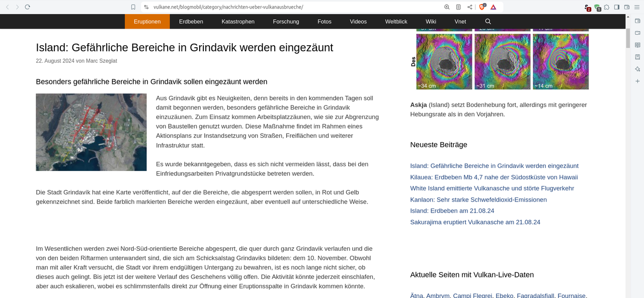Open Brave Rewards triangle icon
Viewport: 644px width, 298px height.
[x=494, y=7]
